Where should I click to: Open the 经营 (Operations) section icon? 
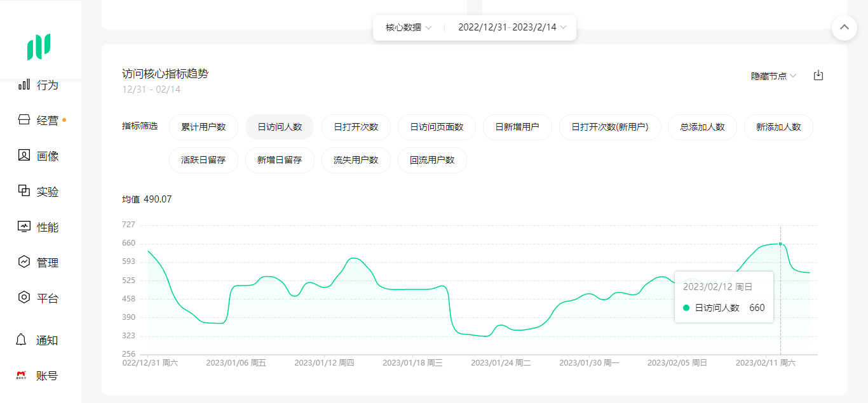click(23, 120)
